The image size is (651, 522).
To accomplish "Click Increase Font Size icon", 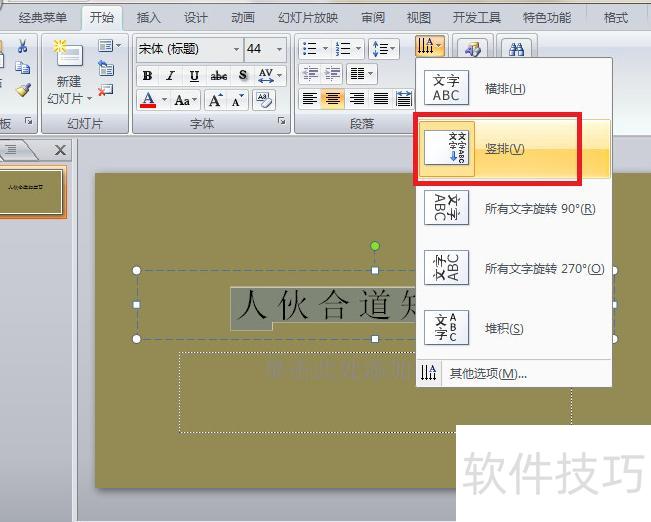I will tap(215, 100).
